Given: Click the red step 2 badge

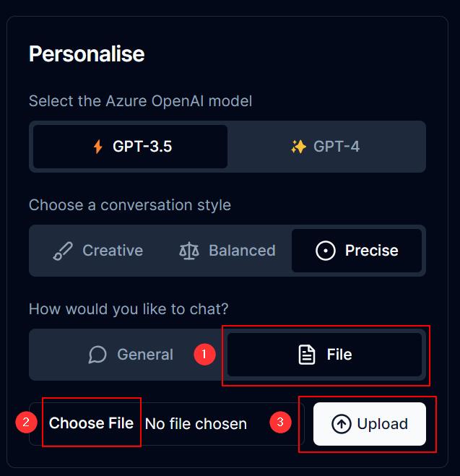Looking at the screenshot, I should tap(27, 423).
